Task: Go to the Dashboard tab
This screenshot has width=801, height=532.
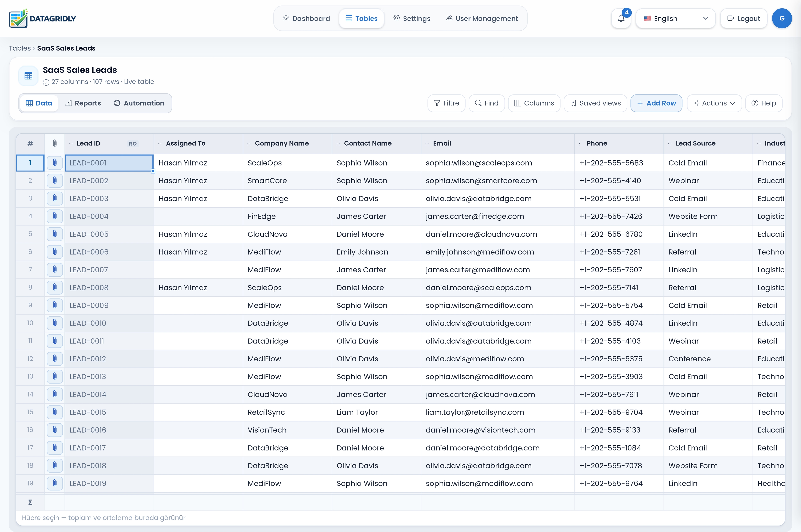Action: tap(306, 19)
